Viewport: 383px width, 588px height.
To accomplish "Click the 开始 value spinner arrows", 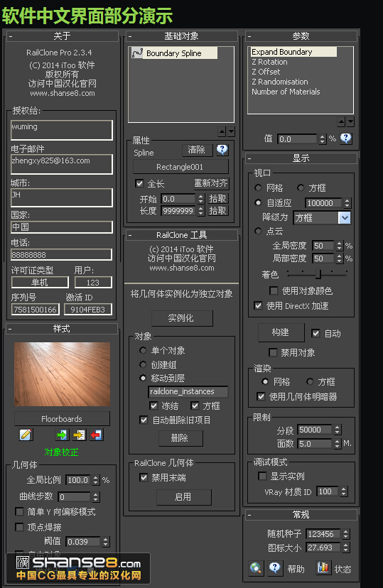I will pos(200,198).
